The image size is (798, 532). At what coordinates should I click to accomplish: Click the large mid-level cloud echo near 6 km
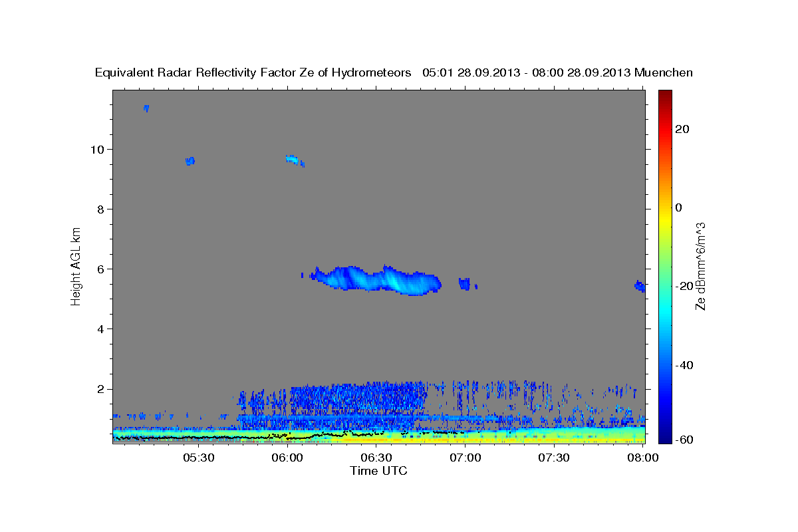click(x=378, y=279)
